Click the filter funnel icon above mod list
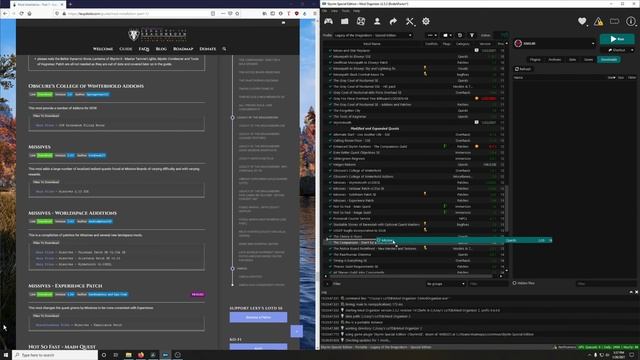 (x=472, y=36)
